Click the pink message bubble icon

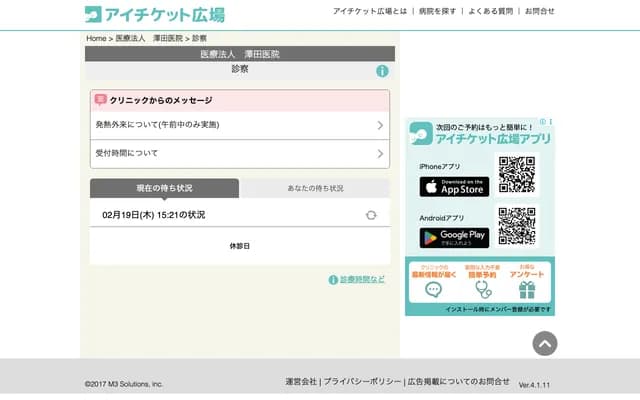point(100,100)
